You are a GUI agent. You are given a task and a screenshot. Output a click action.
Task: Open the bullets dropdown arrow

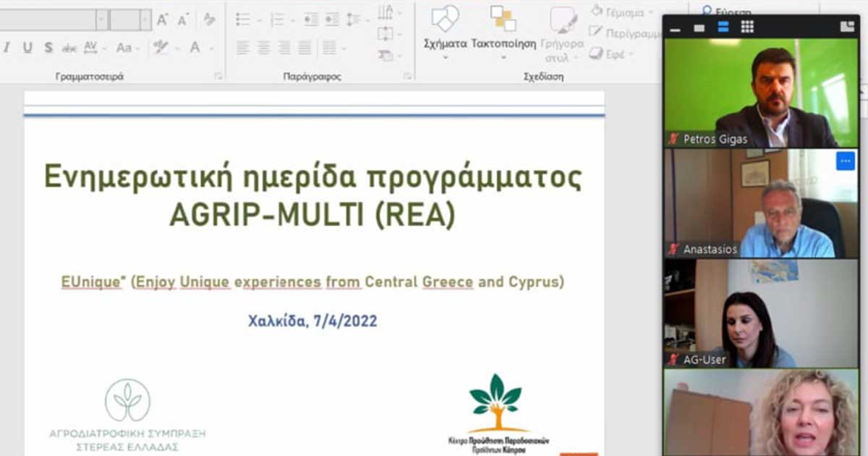click(x=258, y=20)
